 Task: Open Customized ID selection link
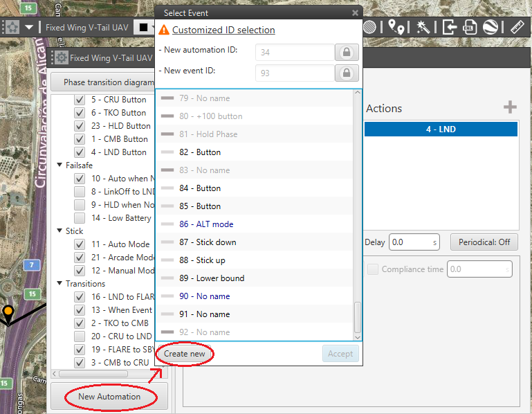pyautogui.click(x=223, y=30)
